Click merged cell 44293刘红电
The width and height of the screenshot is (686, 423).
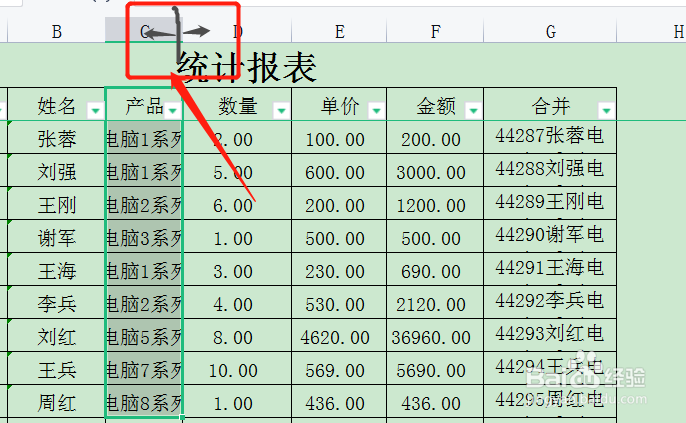pos(550,336)
